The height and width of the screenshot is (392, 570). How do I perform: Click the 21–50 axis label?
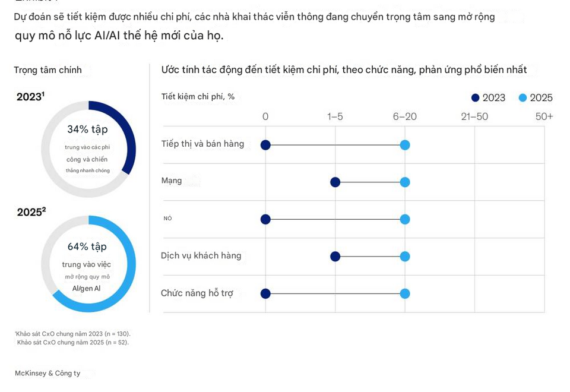tap(474, 117)
